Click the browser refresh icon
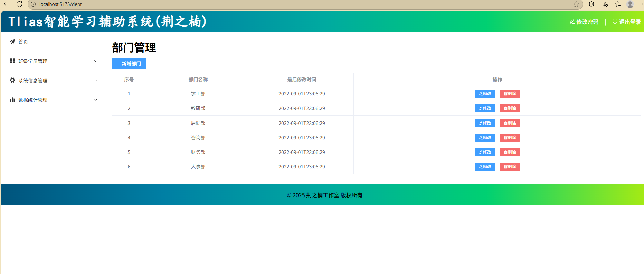 (19, 4)
